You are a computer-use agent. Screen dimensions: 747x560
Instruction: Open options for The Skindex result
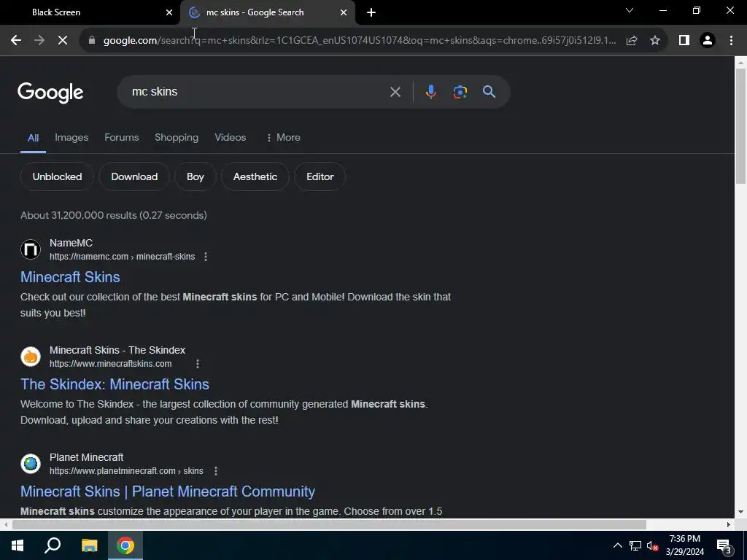pos(198,364)
